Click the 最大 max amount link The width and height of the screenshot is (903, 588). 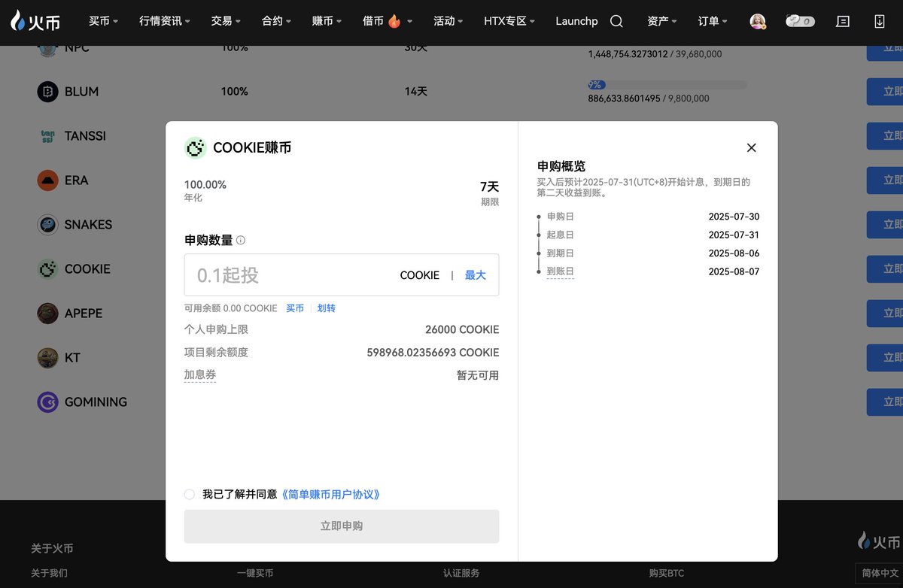click(476, 275)
